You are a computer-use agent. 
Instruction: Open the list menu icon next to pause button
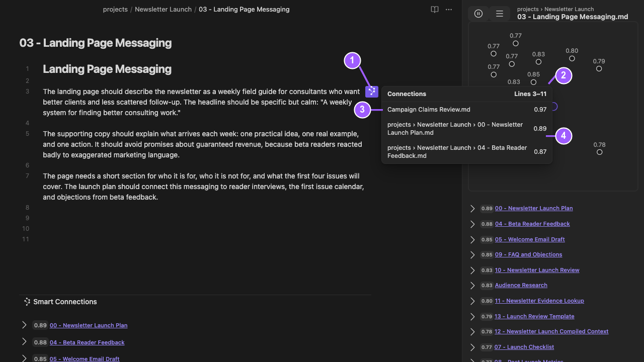point(500,14)
